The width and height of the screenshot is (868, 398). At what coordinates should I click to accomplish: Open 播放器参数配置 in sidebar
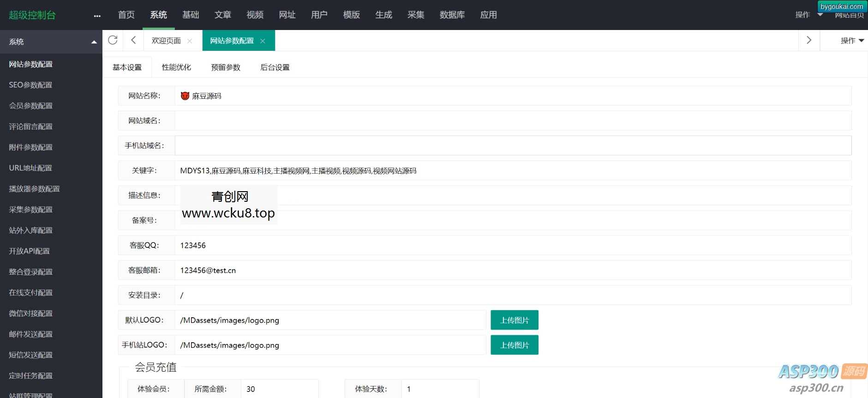tap(34, 189)
